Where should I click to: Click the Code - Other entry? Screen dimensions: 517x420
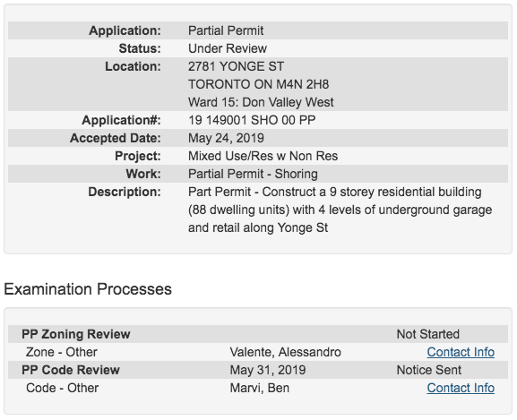coord(63,388)
